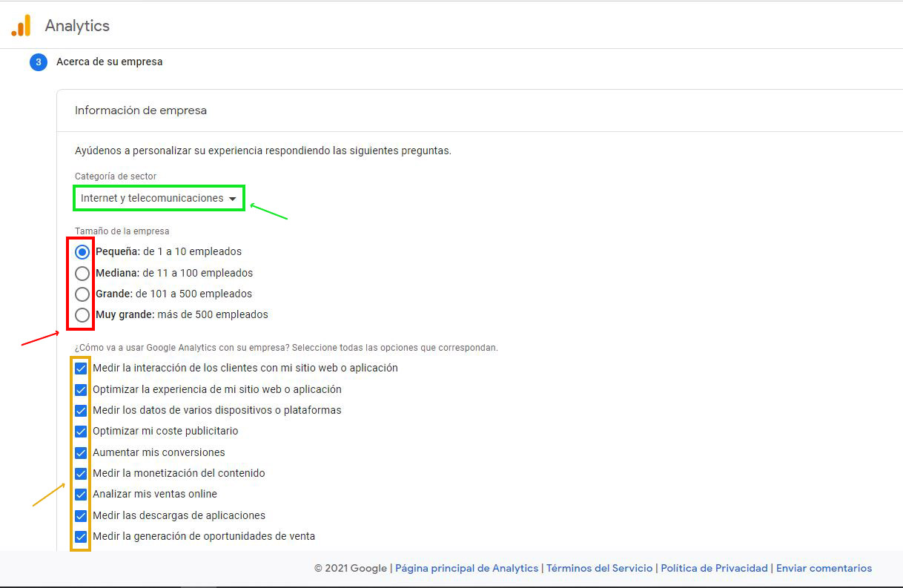Click the Analytics title text
The width and height of the screenshot is (903, 588).
pyautogui.click(x=77, y=26)
